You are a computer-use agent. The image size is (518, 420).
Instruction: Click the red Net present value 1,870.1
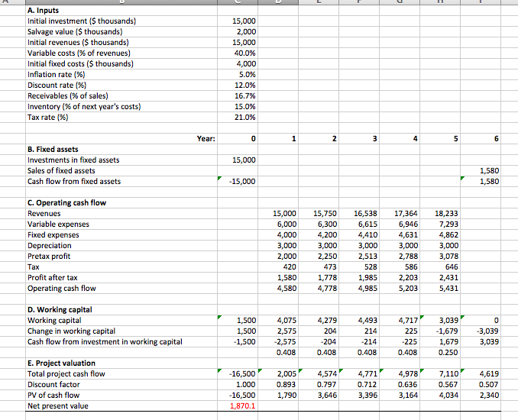(238, 405)
